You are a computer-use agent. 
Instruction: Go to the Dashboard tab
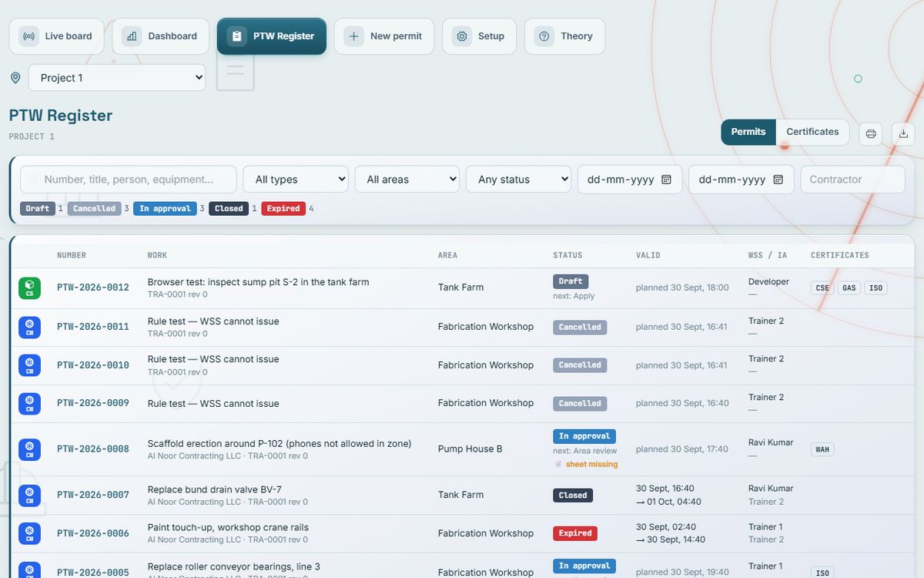pyautogui.click(x=160, y=36)
